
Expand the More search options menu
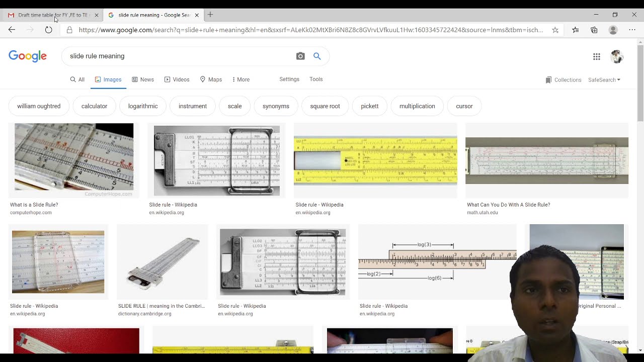tap(240, 79)
